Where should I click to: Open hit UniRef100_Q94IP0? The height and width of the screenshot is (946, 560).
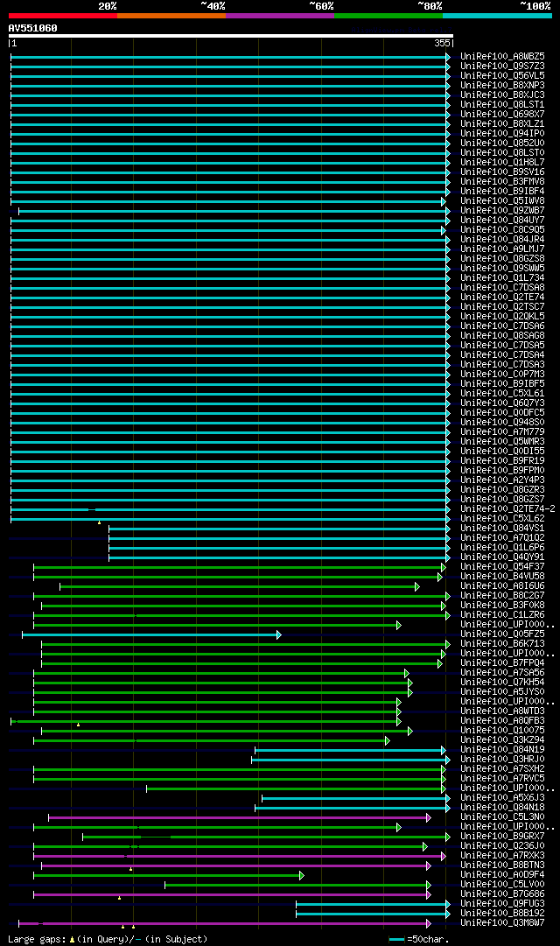[x=502, y=134]
